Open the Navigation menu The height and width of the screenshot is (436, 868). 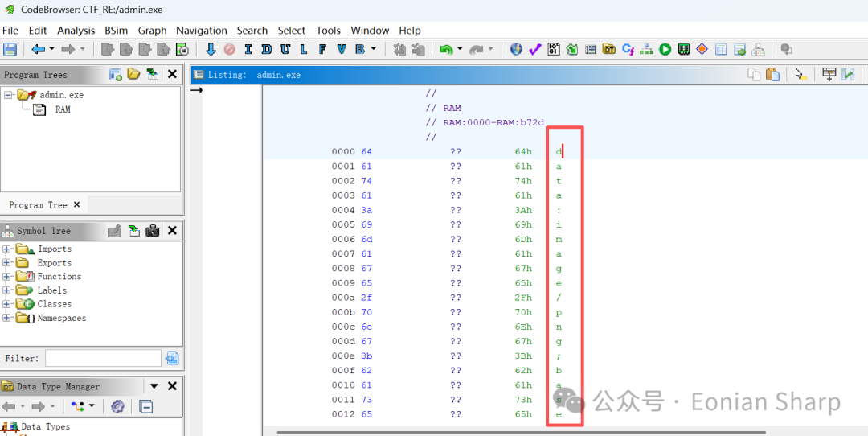click(202, 31)
